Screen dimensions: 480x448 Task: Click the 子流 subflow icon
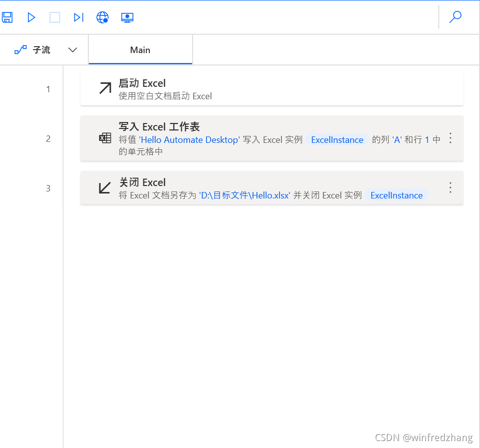click(20, 50)
